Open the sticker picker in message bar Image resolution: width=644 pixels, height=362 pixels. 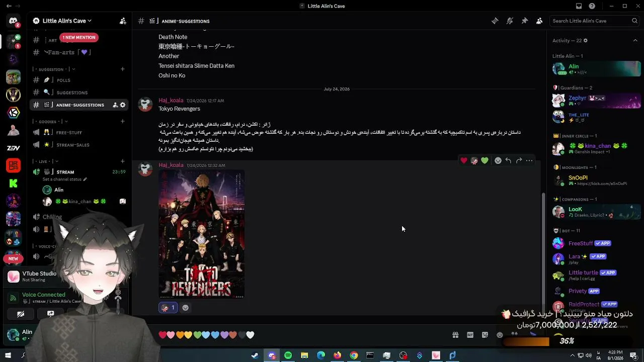(x=485, y=335)
